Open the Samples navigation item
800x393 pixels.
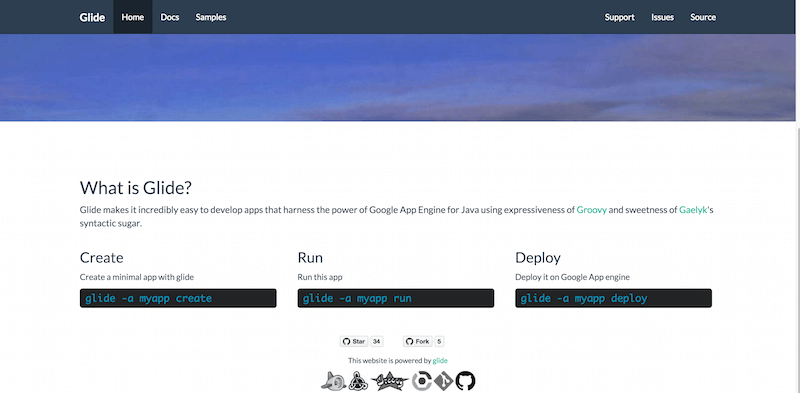pos(211,17)
